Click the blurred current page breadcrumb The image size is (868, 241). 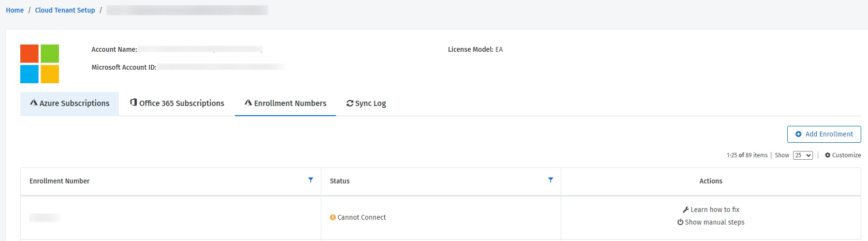(x=187, y=10)
